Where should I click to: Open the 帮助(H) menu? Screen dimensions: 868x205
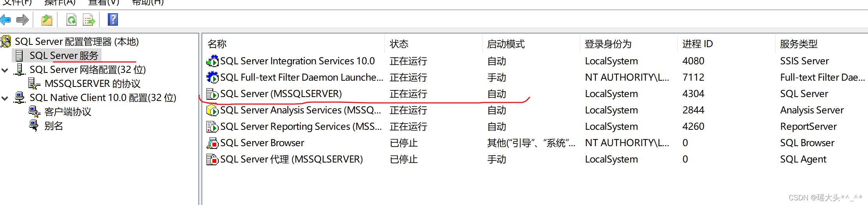(148, 2)
